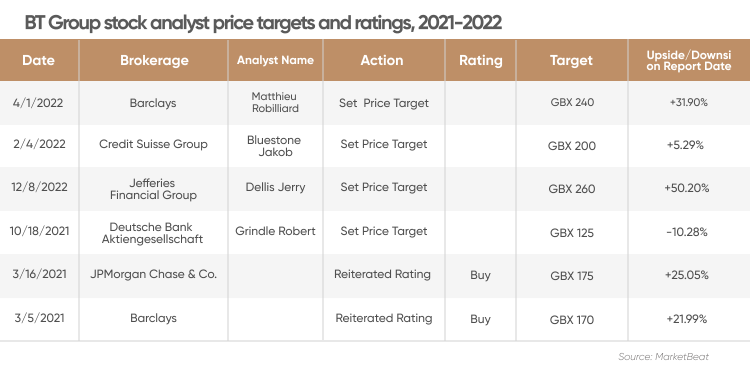The width and height of the screenshot is (750, 371).
Task: Select the Brokerage column header
Action: coord(154,60)
